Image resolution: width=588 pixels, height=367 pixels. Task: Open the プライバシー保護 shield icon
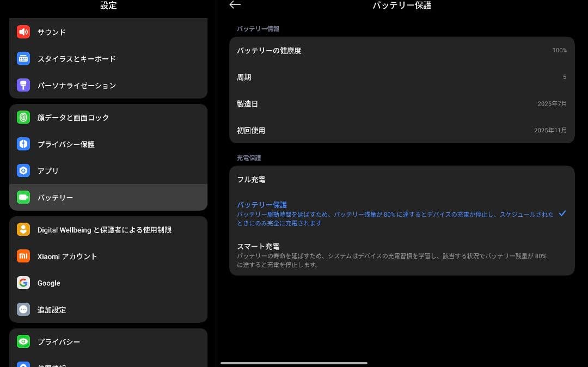pyautogui.click(x=23, y=144)
